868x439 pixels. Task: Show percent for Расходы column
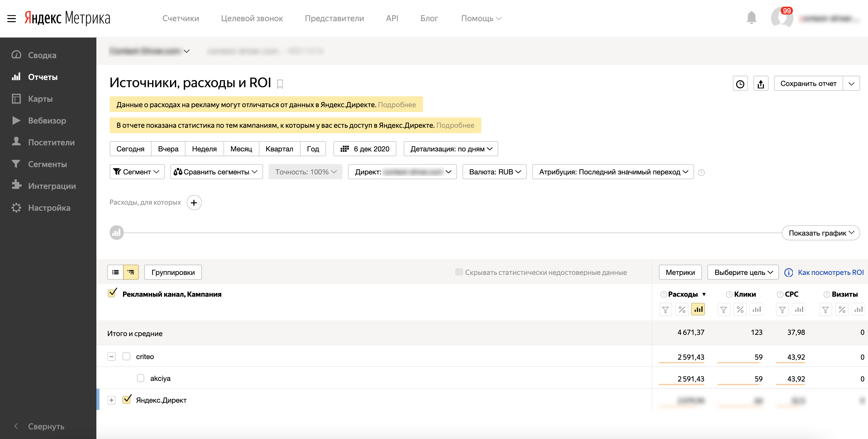click(682, 309)
